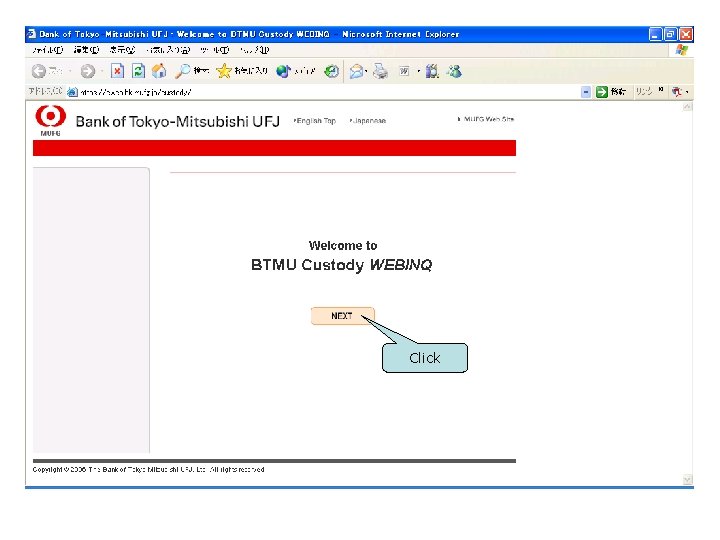Click the BTMU Custody WEBINQ title text
The image size is (720, 540).
(x=342, y=265)
